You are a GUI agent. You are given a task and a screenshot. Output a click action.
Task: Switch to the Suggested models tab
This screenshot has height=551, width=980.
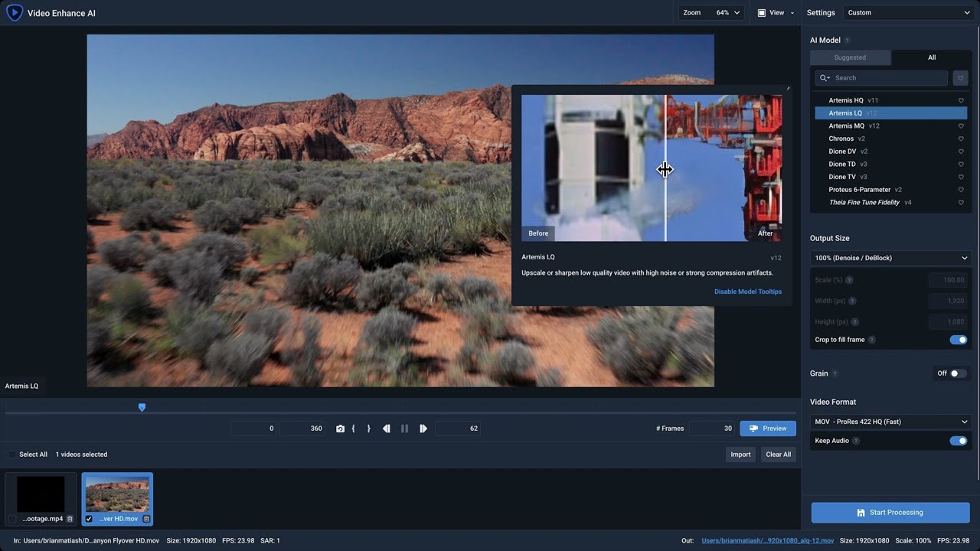(x=850, y=57)
